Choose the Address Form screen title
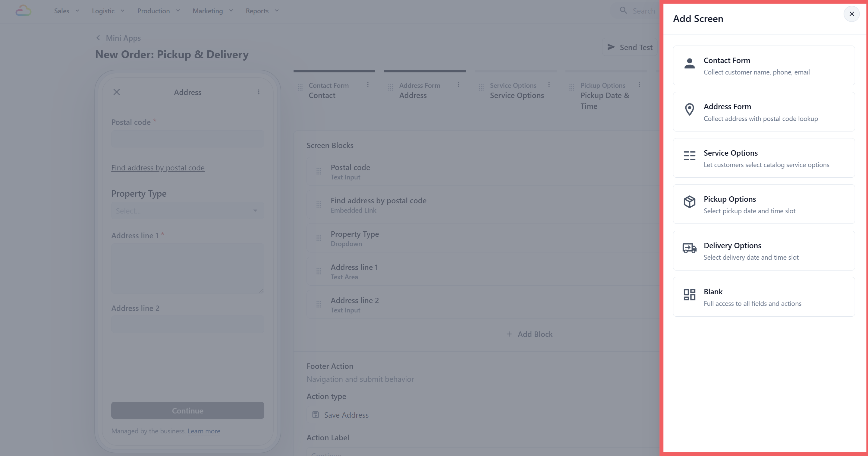The image size is (868, 456). [x=727, y=106]
